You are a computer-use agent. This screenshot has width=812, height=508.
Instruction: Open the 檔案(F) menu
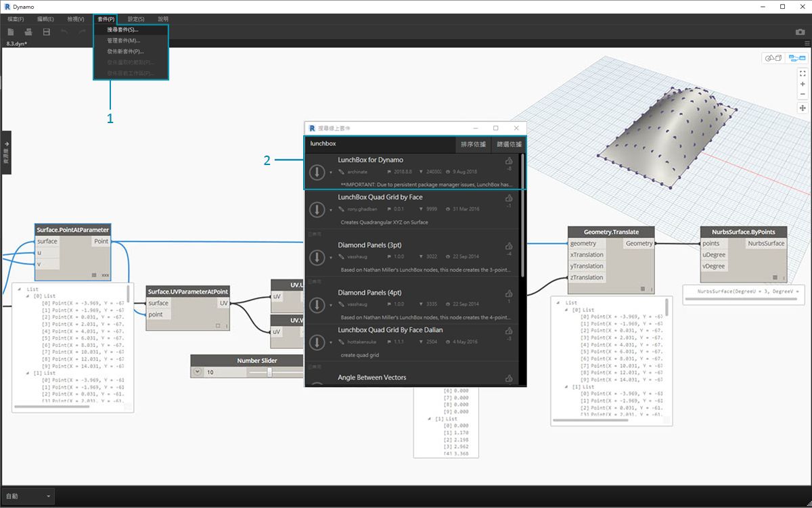(16, 19)
